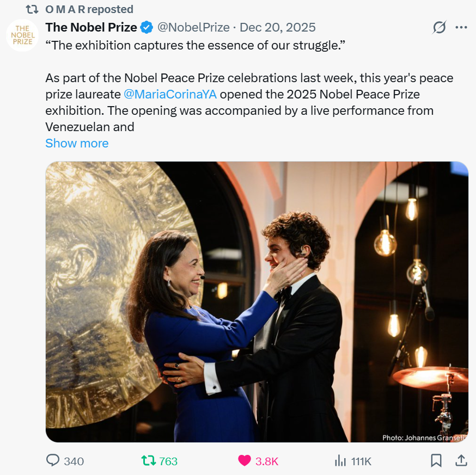Screen dimensions: 476x475
Task: Open the exhibition photo
Action: pos(257,302)
